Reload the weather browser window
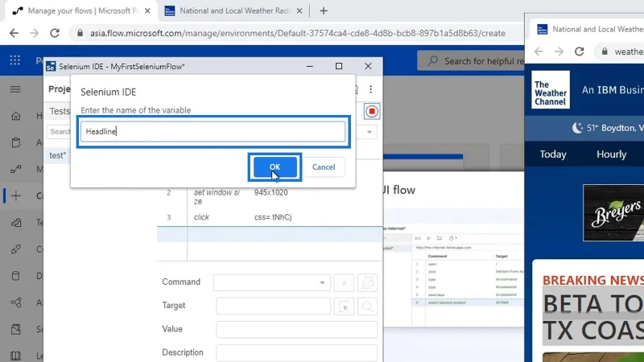This screenshot has width=644, height=362. tap(579, 51)
